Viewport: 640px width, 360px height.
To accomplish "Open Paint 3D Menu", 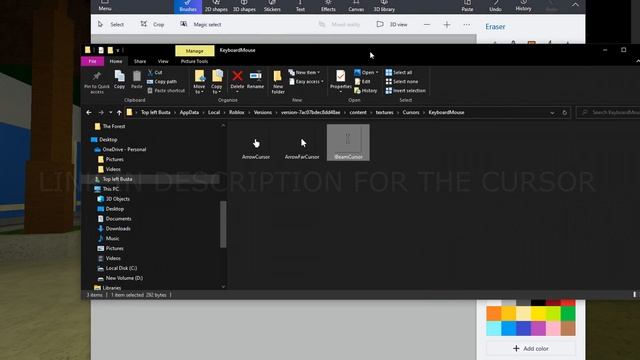I will [x=105, y=6].
